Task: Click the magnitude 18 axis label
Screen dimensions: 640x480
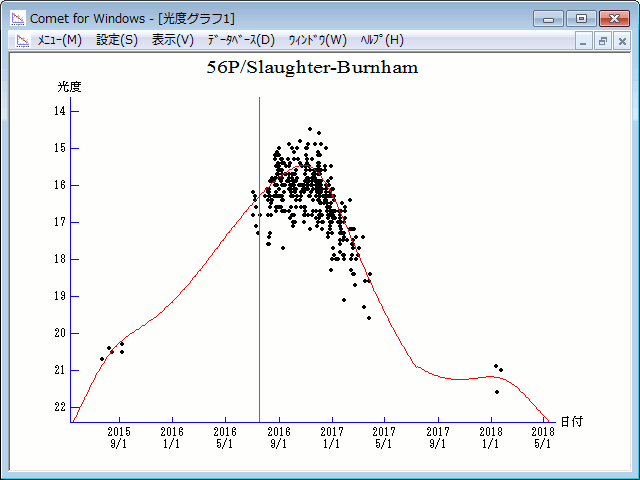Action: pos(60,259)
